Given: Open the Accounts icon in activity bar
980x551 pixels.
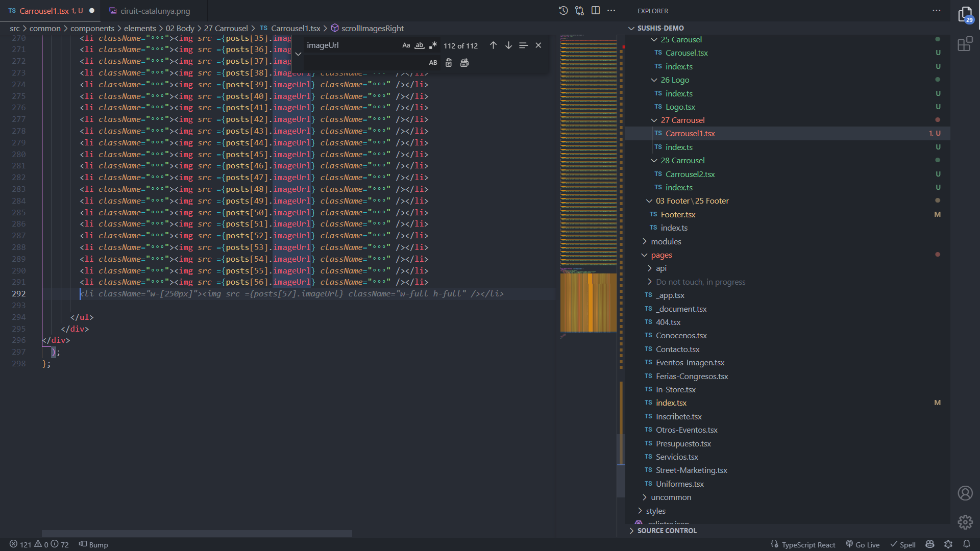Looking at the screenshot, I should [965, 493].
